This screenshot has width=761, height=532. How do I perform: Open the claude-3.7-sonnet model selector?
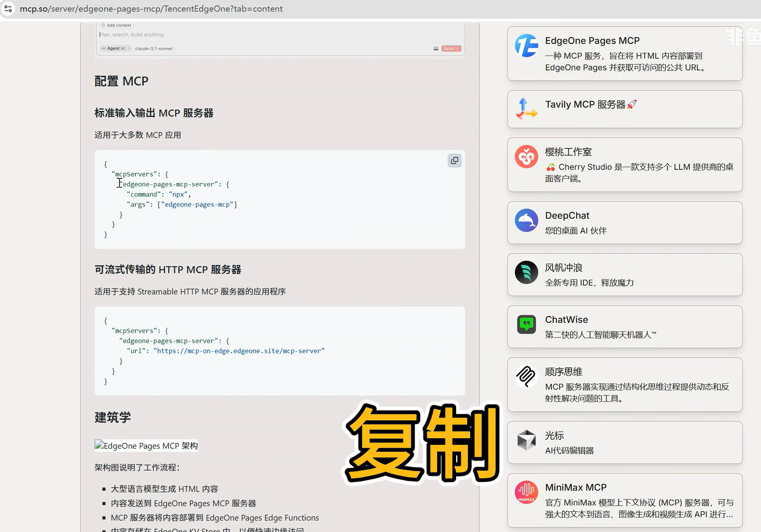[154, 49]
